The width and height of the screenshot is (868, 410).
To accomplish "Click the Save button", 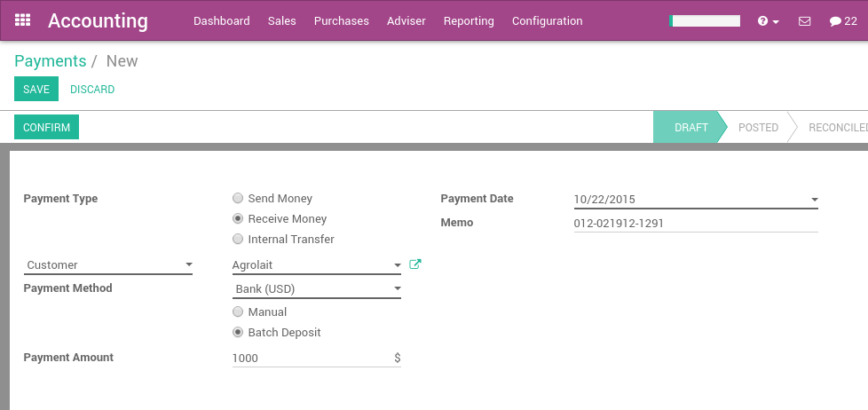I will pyautogui.click(x=36, y=90).
